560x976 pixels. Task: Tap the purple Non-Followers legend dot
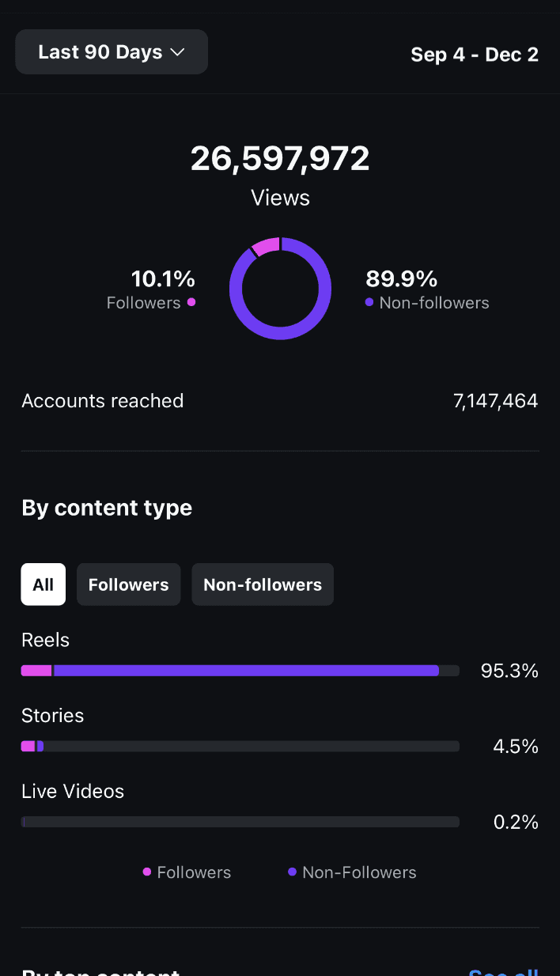tap(293, 872)
